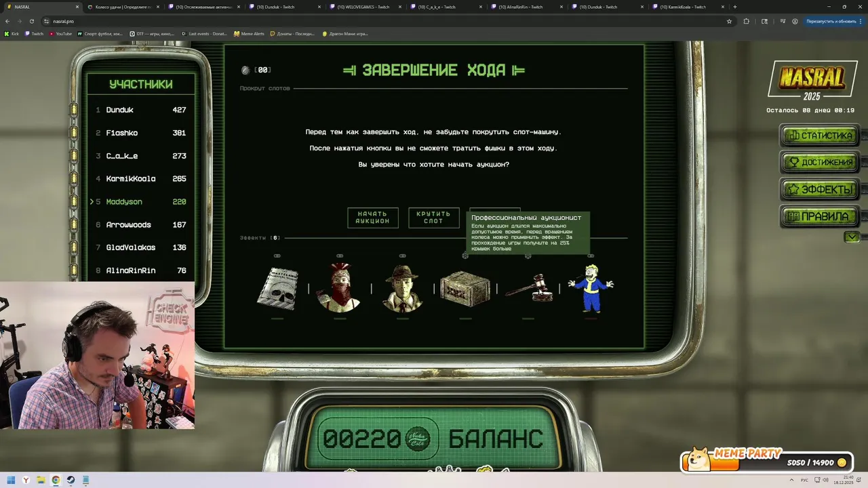
Task: Open the Kick bookmark
Action: [x=12, y=33]
